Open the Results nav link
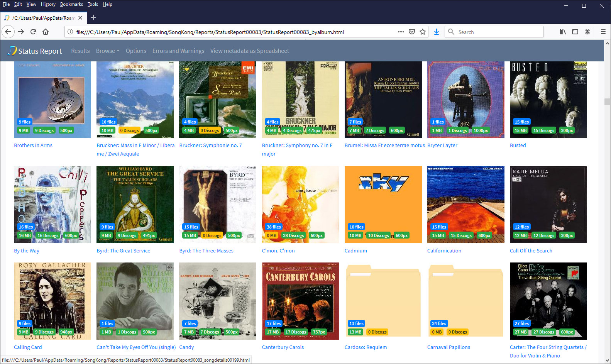This screenshot has height=364, width=611. [x=80, y=51]
